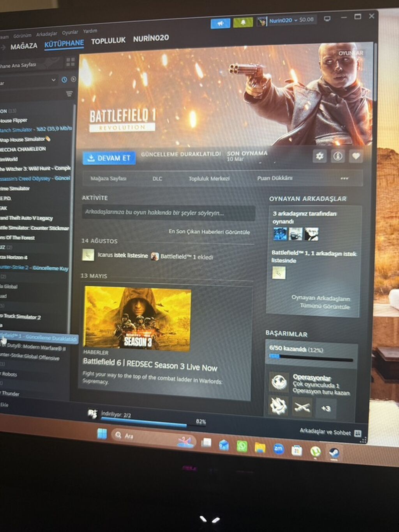This screenshot has width=399, height=532.
Task: Select Counter-Strike: Global Offensive entry
Action: [30, 357]
